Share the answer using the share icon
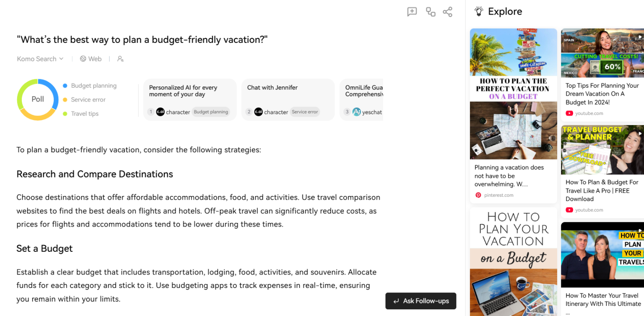Screen dimensions: 644x316 click(x=447, y=12)
